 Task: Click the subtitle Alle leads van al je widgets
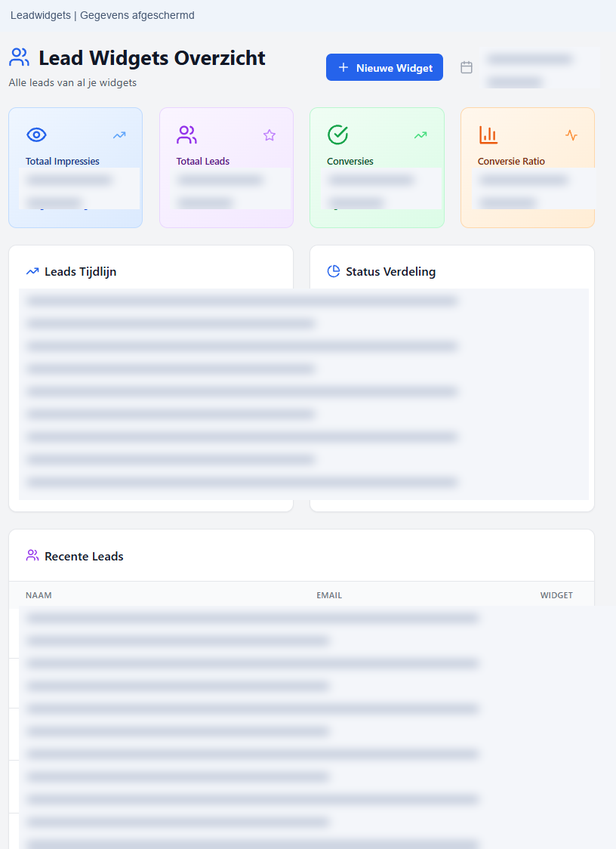72,83
